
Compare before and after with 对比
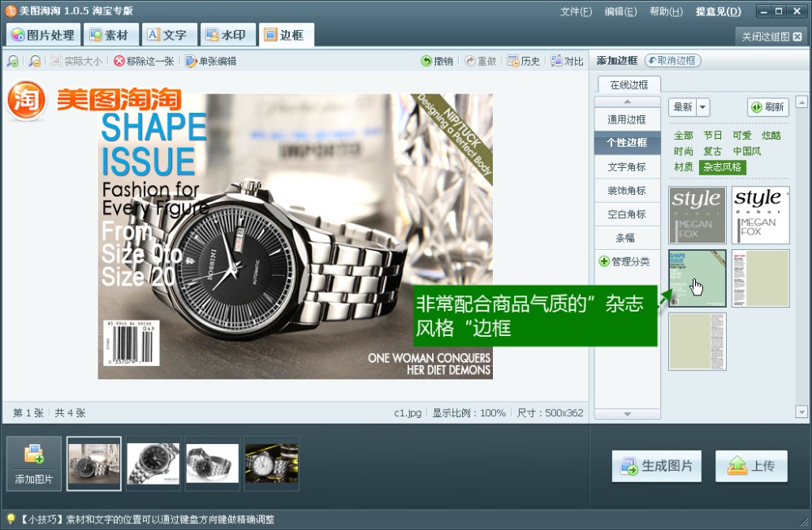tap(567, 61)
